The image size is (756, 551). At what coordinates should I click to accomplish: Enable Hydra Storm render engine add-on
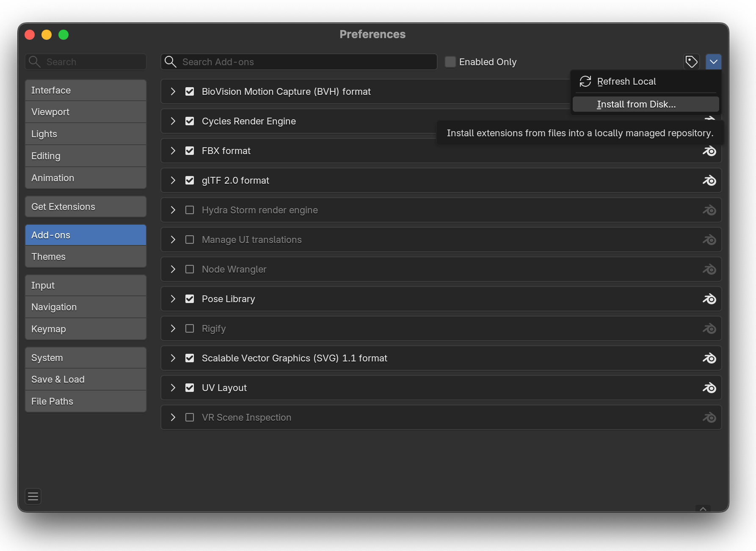pos(190,210)
